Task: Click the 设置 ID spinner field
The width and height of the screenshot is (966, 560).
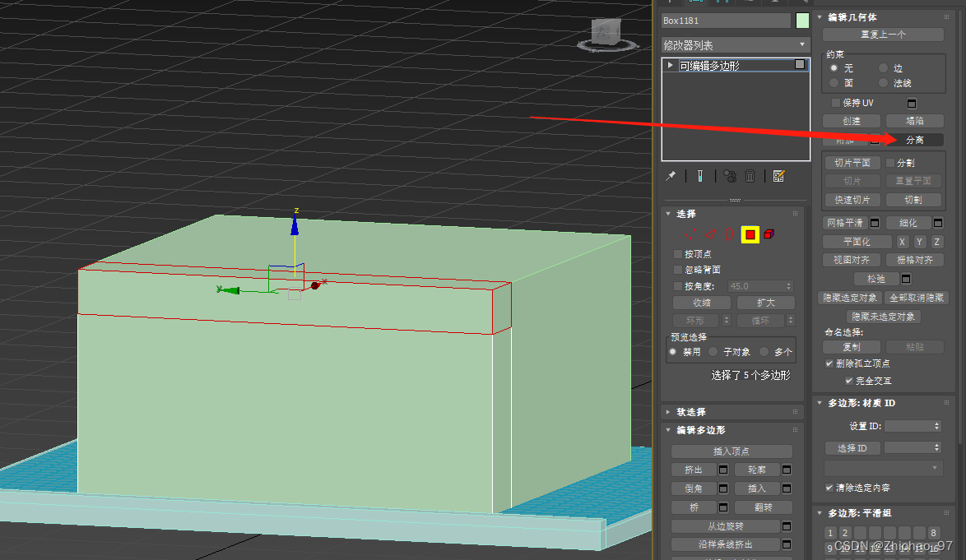Action: click(x=913, y=426)
